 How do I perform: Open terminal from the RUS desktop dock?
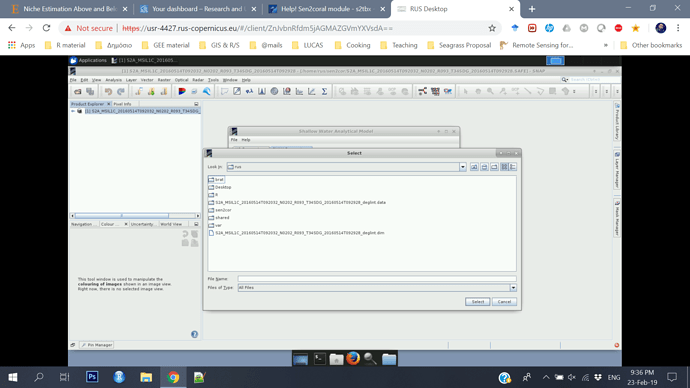pos(319,359)
